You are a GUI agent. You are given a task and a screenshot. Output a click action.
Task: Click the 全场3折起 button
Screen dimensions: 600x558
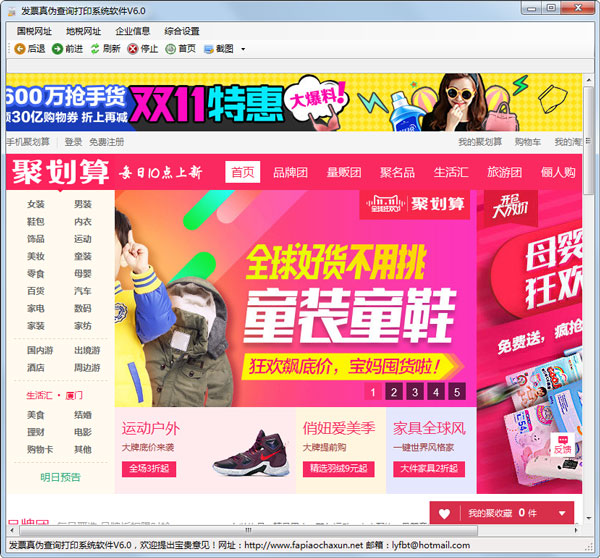click(149, 469)
